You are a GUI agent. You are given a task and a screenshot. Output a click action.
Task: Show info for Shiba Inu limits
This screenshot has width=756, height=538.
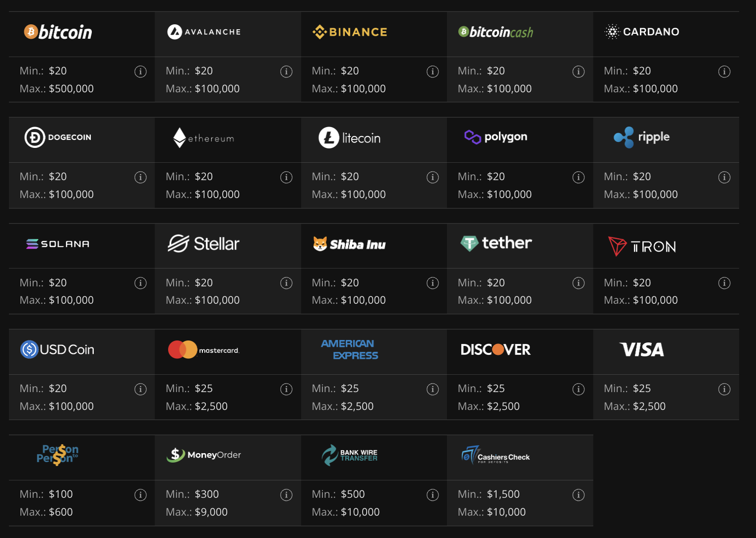click(433, 283)
